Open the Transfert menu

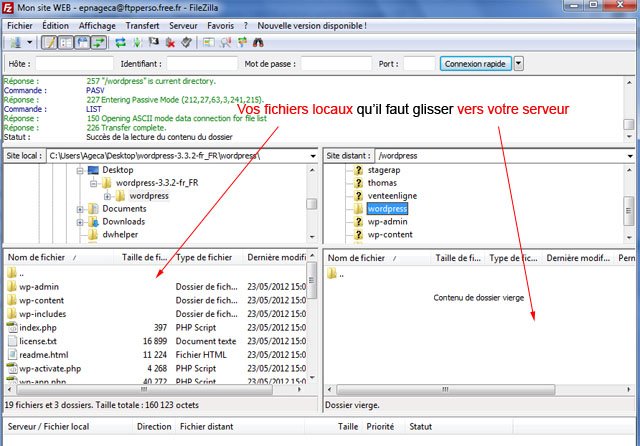click(142, 26)
